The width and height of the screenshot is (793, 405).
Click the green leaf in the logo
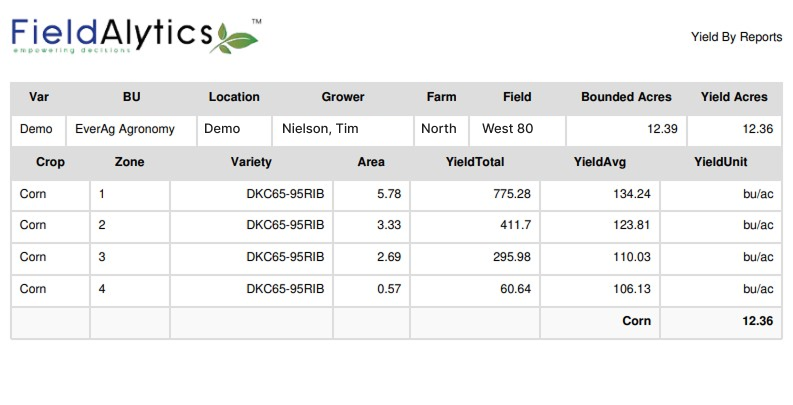tap(236, 39)
